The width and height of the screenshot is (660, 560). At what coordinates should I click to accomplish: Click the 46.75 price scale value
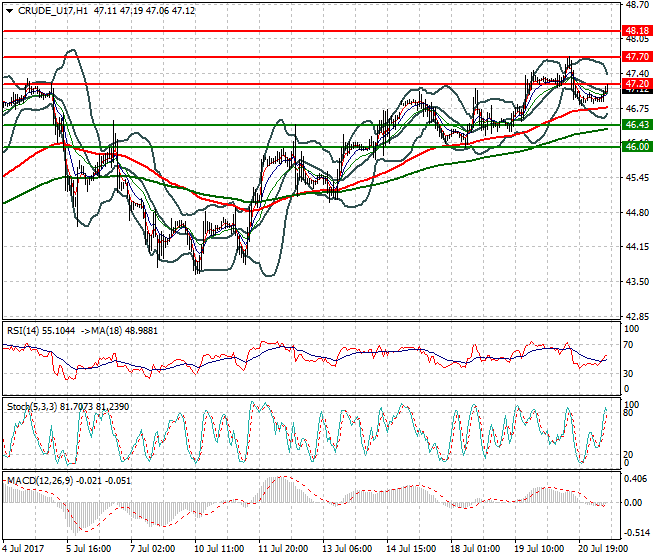tap(637, 109)
